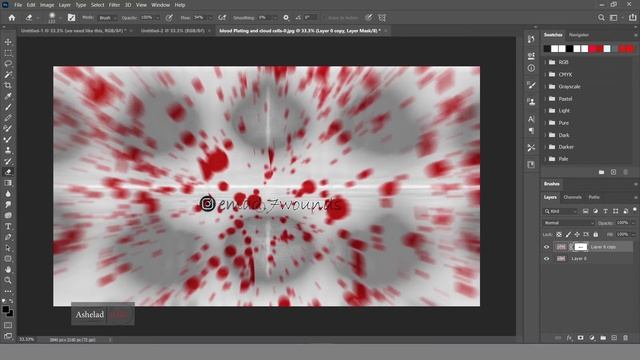Switch to Untitled-2 document tab
640x360 pixels.
coord(173,31)
